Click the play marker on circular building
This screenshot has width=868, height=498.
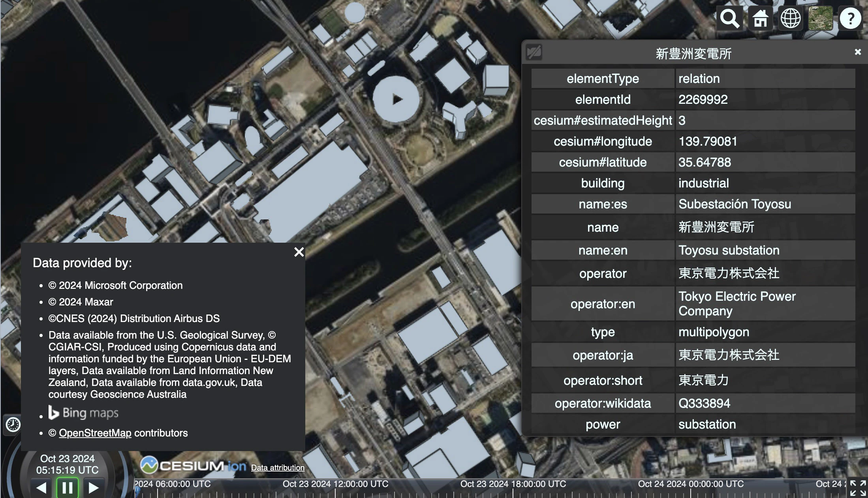[397, 99]
